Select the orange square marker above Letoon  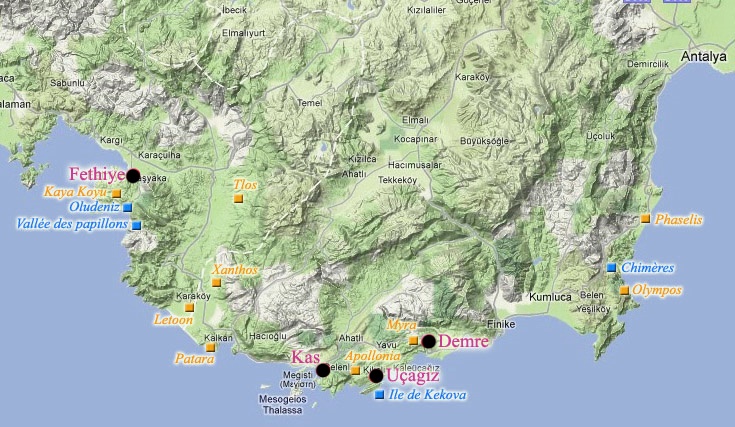click(189, 307)
